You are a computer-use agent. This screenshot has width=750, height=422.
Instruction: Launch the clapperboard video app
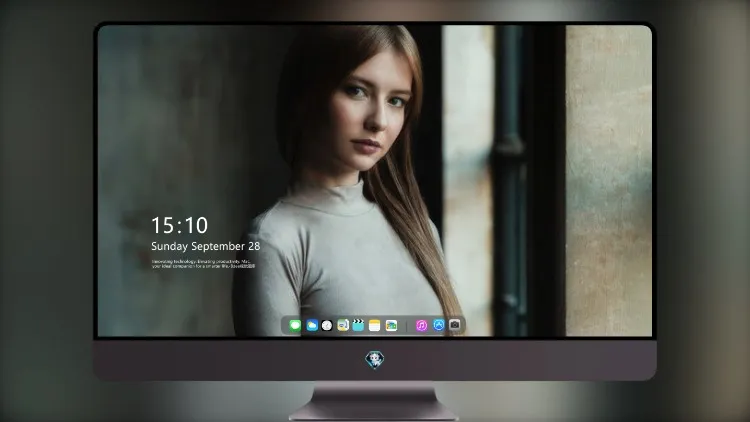click(x=358, y=325)
